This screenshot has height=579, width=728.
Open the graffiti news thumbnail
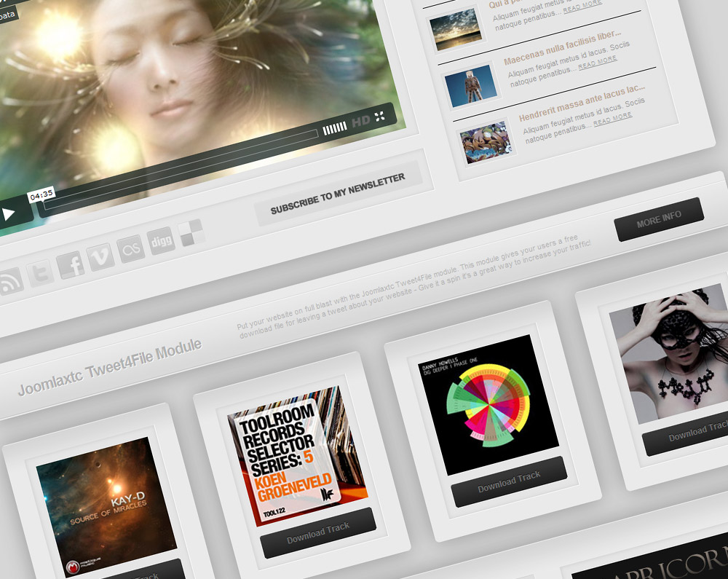(x=486, y=143)
